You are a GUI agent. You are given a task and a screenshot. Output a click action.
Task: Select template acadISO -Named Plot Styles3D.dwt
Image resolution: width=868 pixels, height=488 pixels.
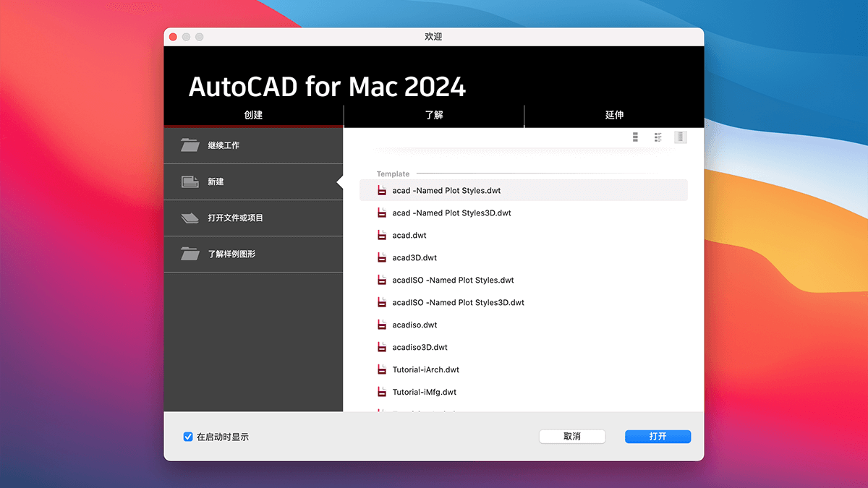524,303
